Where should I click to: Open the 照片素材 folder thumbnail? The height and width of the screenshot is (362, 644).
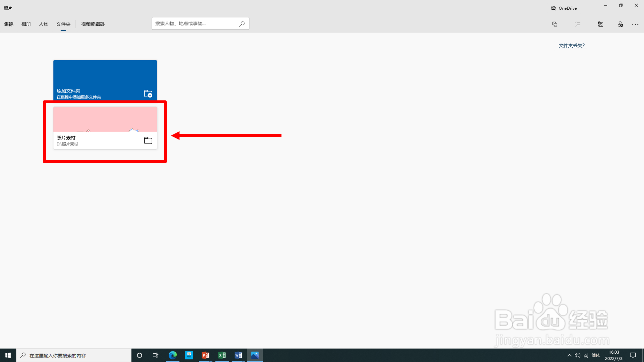coord(105,119)
